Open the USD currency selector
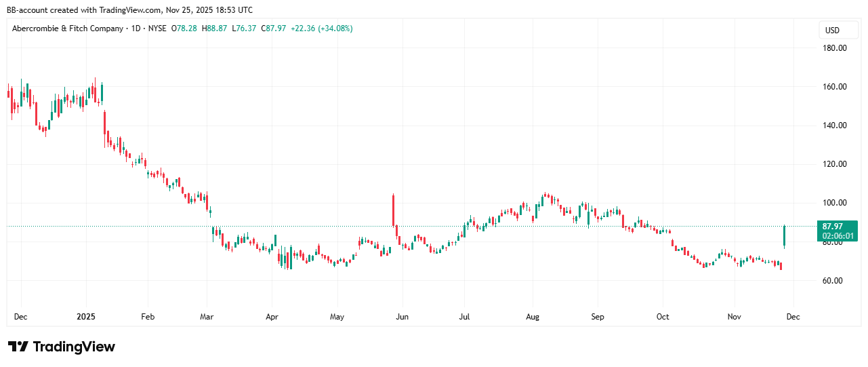This screenshot has width=868, height=367. (832, 31)
